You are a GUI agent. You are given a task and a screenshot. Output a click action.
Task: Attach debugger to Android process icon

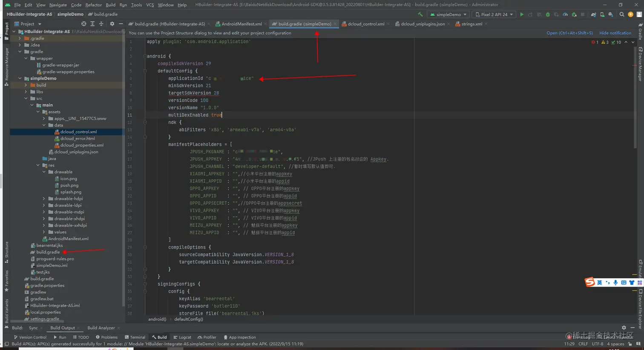tap(574, 14)
